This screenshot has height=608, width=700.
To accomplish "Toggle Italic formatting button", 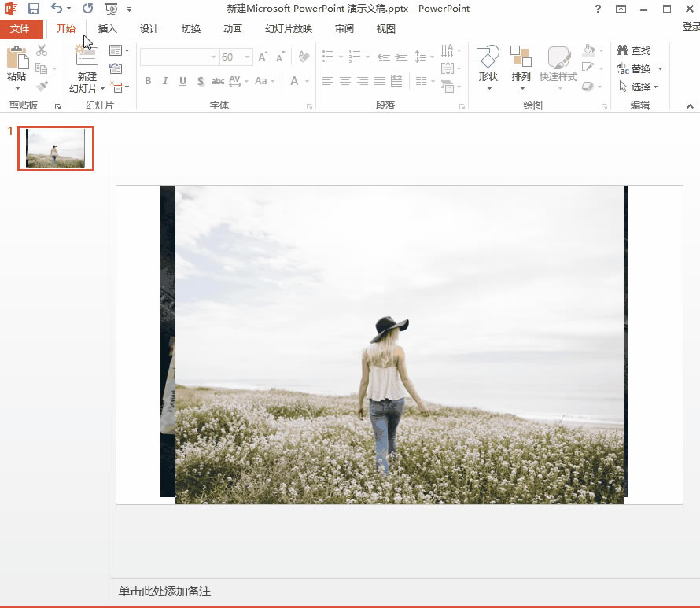I will tap(165, 81).
